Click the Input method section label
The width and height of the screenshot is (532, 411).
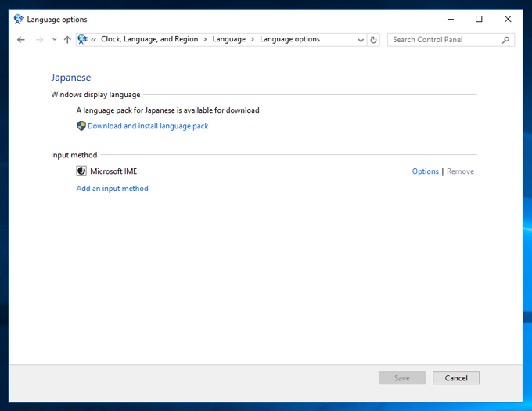tap(74, 155)
